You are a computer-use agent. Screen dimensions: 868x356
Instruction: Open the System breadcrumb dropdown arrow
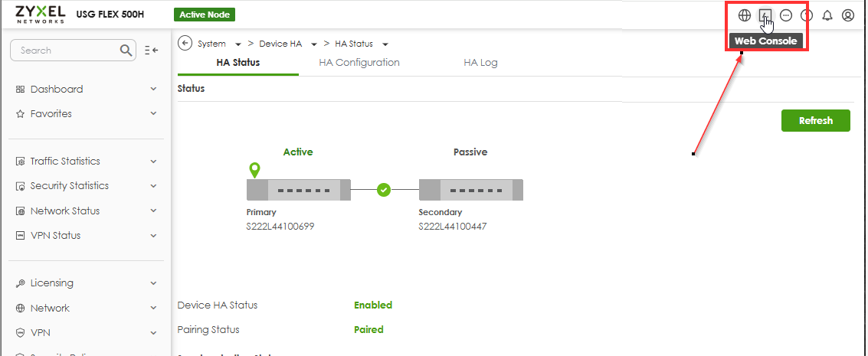[x=238, y=44]
